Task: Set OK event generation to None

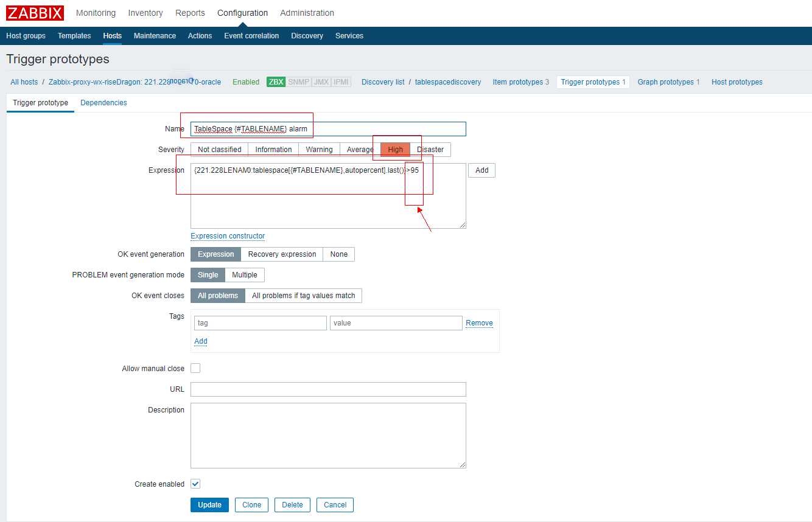Action: click(339, 254)
